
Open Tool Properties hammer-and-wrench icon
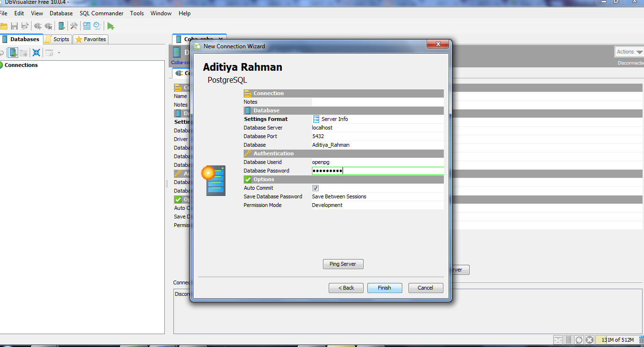[x=74, y=26]
